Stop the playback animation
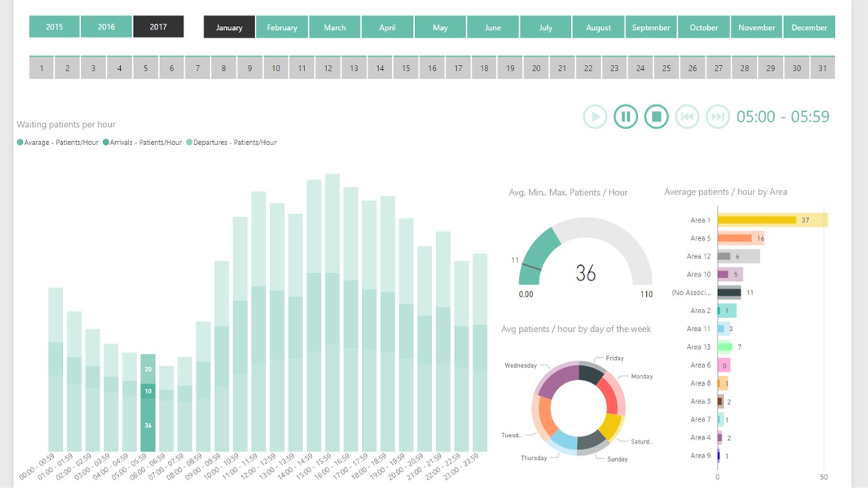868x488 pixels. (656, 117)
